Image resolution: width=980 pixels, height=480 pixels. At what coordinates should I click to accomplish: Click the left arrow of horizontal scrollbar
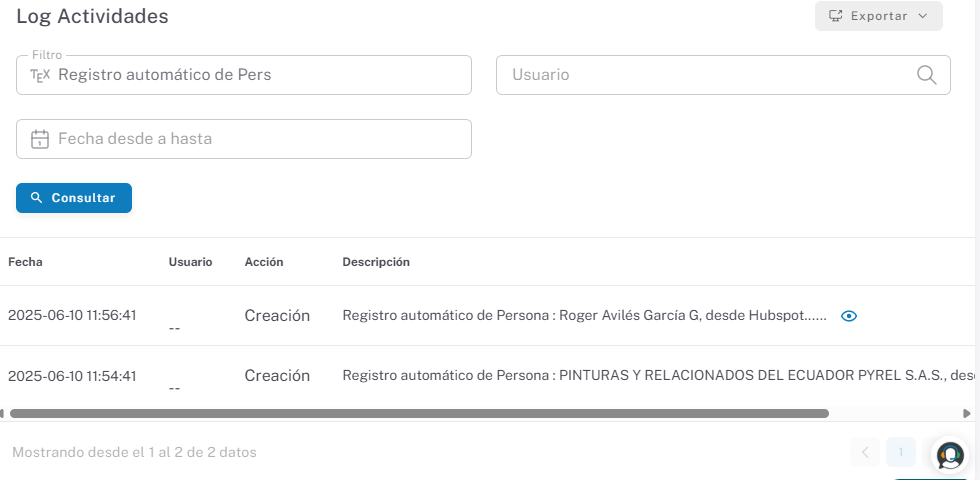3,413
